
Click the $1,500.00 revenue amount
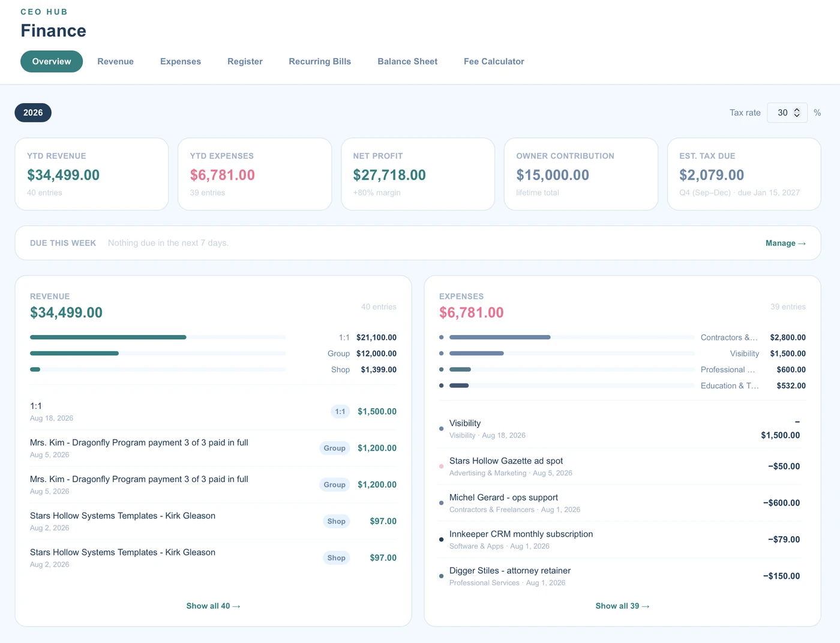point(377,411)
